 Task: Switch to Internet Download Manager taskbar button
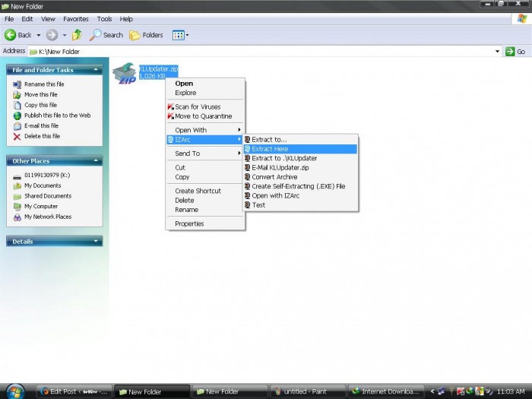[386, 391]
